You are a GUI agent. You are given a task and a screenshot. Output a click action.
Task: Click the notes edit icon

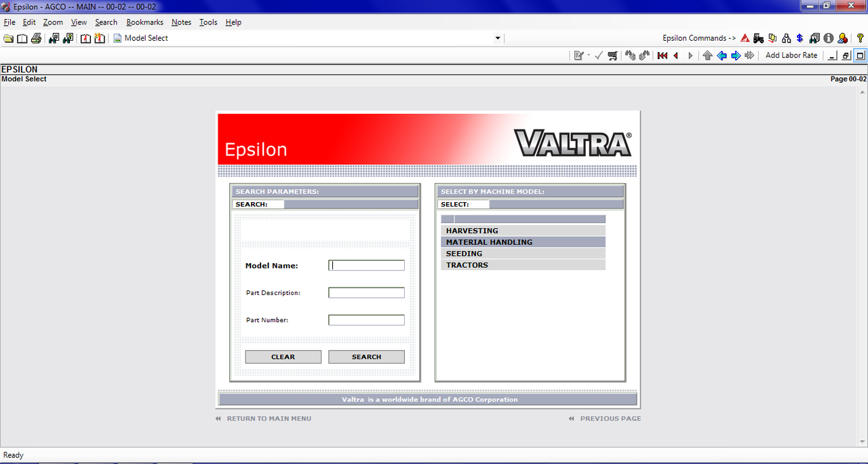tap(578, 56)
